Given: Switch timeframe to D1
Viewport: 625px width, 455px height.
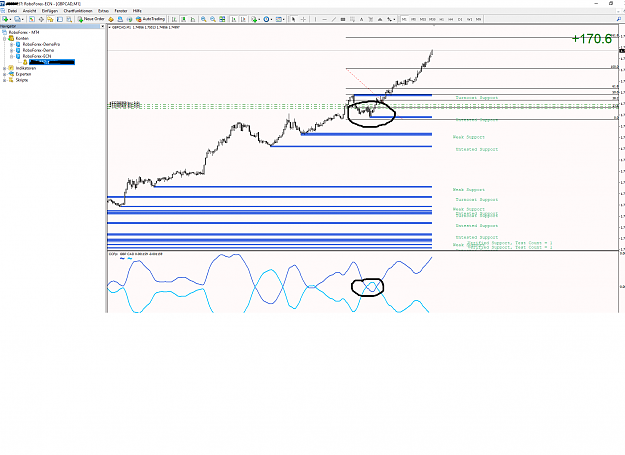Looking at the screenshot, I should pyautogui.click(x=460, y=19).
